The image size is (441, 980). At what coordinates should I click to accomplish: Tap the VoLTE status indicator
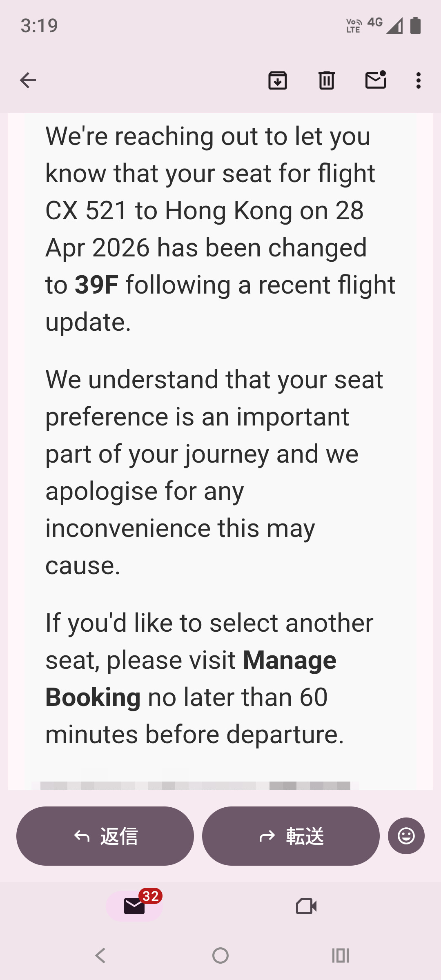(x=354, y=26)
